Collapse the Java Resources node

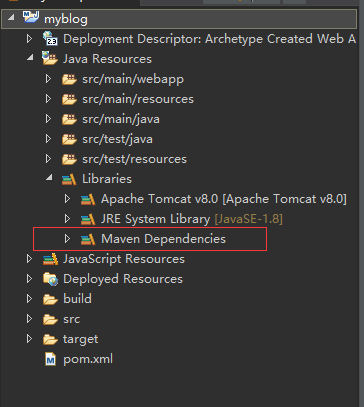tap(30, 58)
